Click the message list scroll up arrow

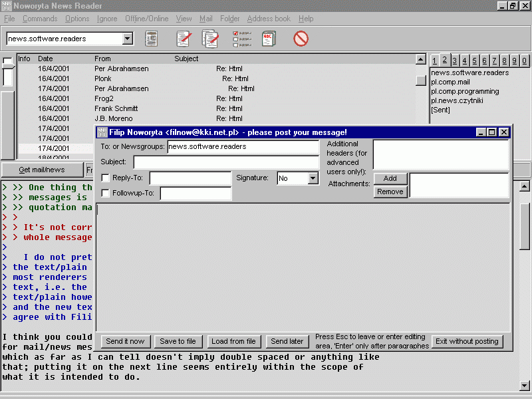coord(421,59)
